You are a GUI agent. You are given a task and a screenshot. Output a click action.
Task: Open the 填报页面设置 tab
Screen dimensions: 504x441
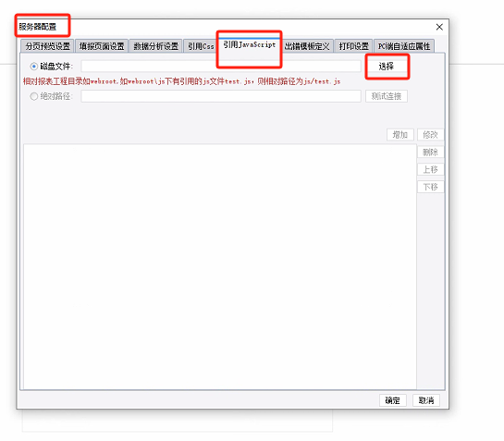102,46
